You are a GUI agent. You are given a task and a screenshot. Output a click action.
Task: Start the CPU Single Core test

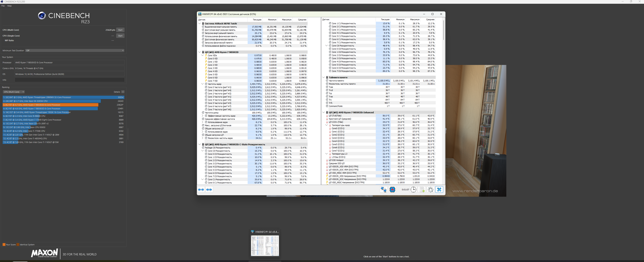pyautogui.click(x=120, y=36)
